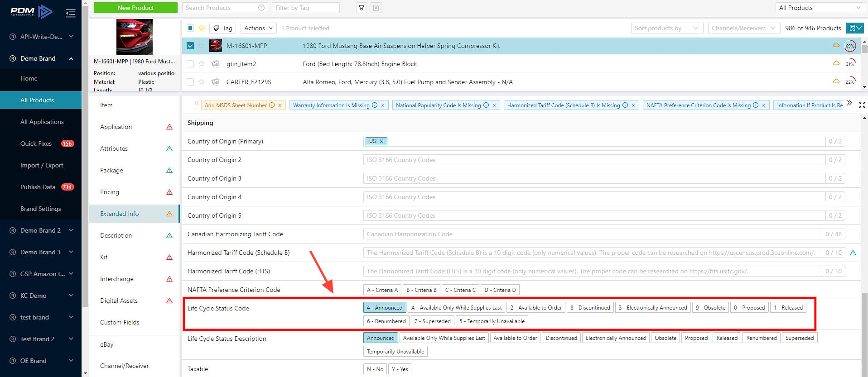Screen dimensions: 868x377
Task: Open the 69% completeness indicator
Action: (x=850, y=46)
